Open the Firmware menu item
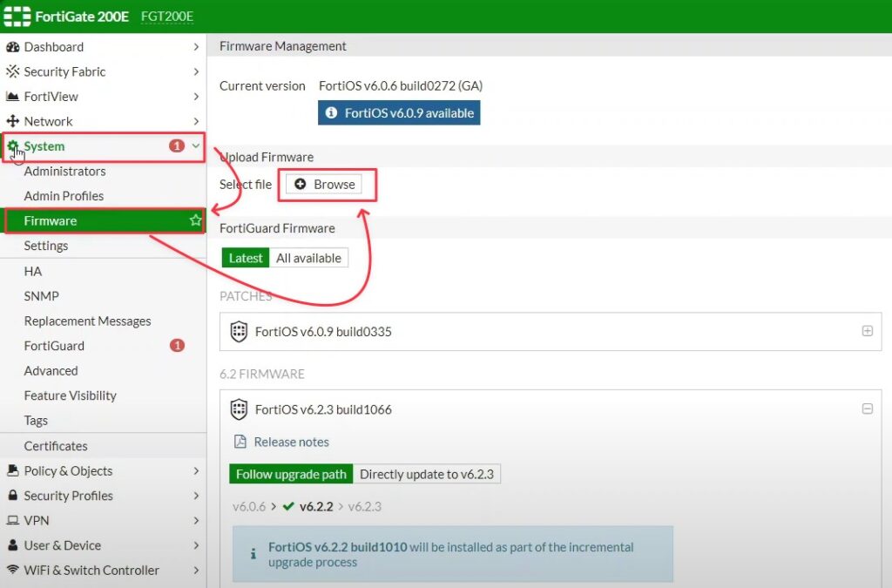892x588 pixels. point(103,220)
